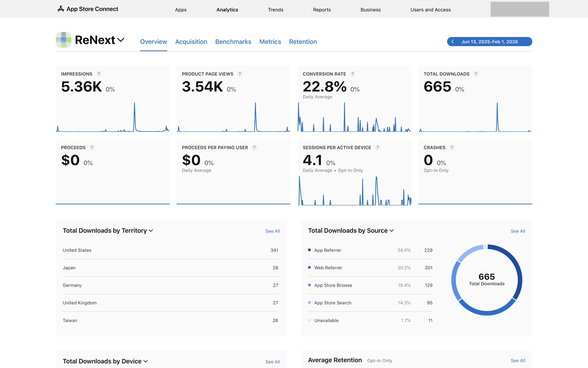Open the Proceeds Per Paying User help icon
Viewport: 588px width, 368px height.
(254, 147)
